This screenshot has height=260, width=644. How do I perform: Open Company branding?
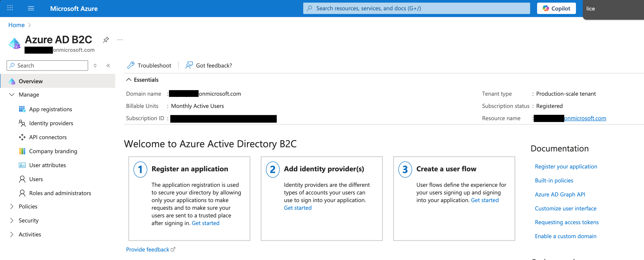pyautogui.click(x=53, y=151)
